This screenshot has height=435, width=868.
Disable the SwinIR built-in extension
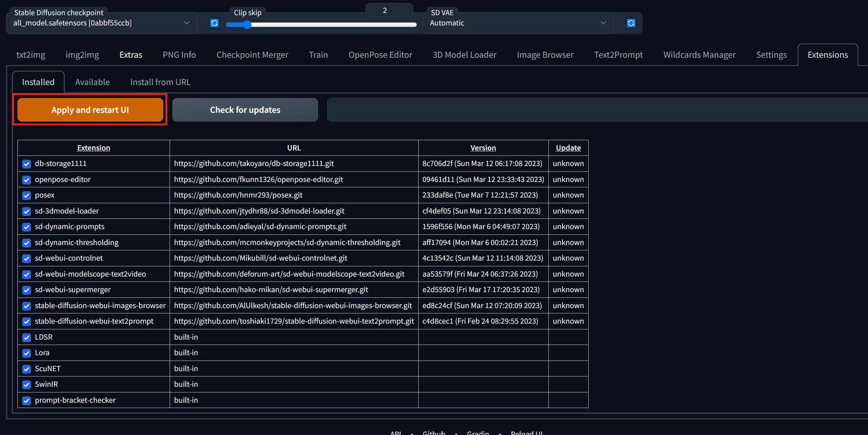click(x=26, y=384)
